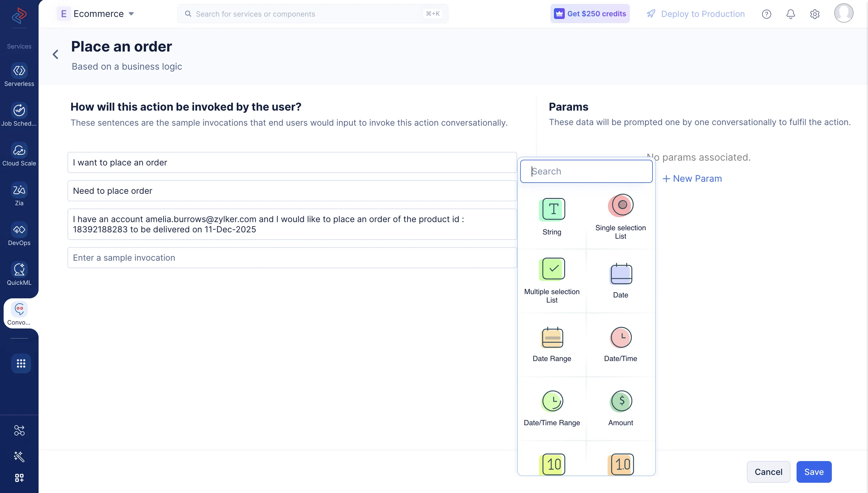Click Deploy to Production

[696, 14]
